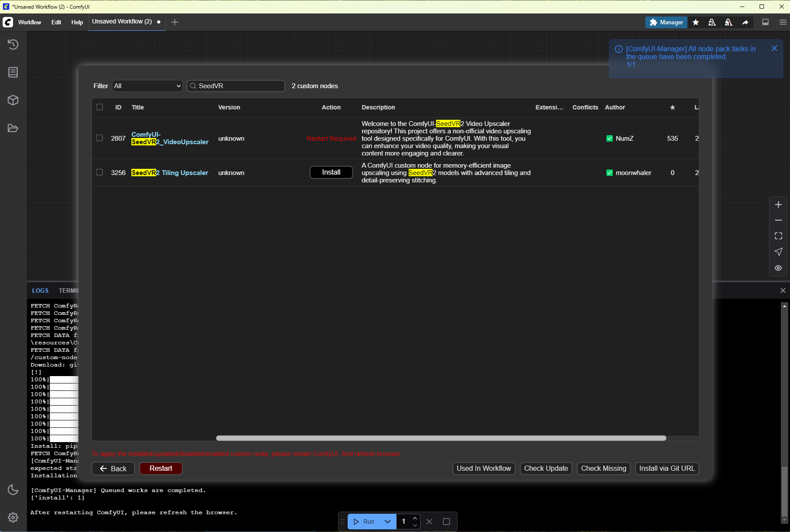Open settings gear icon

click(x=13, y=517)
